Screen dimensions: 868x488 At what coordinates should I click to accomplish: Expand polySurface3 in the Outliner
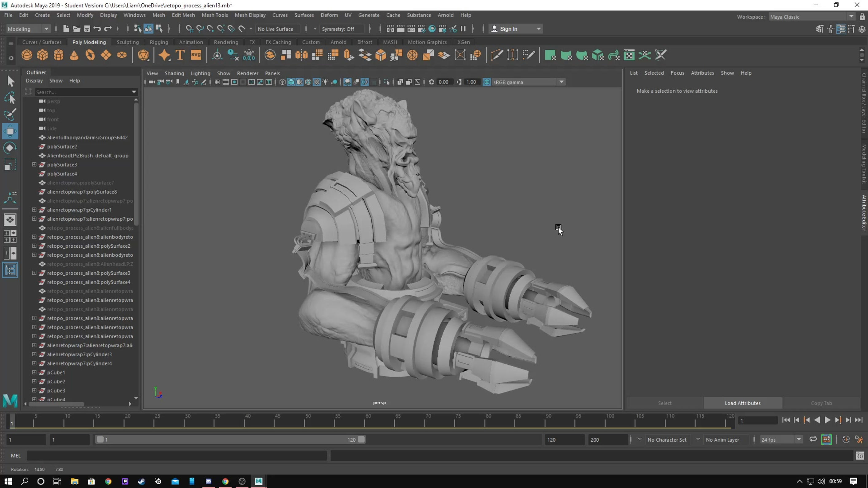[x=34, y=164]
